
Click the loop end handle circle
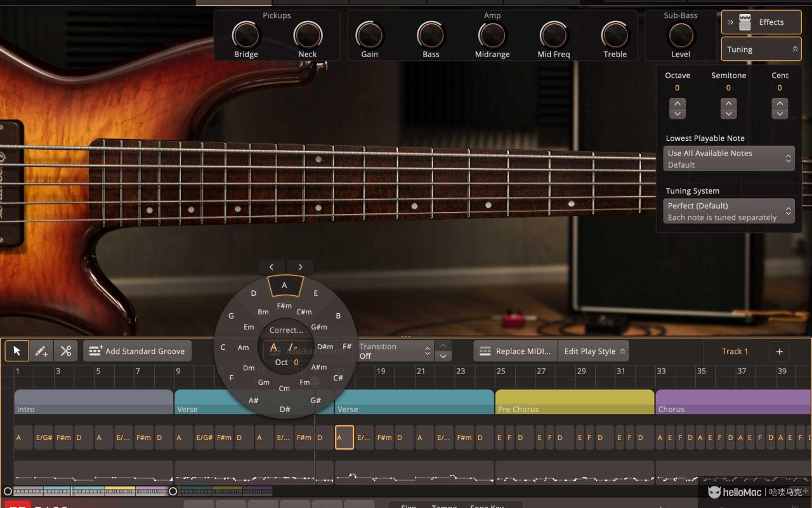tap(173, 491)
